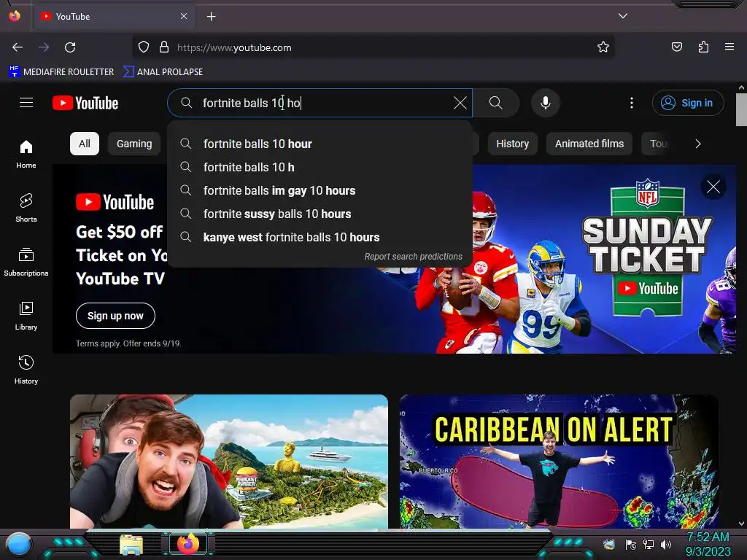This screenshot has width=747, height=560.
Task: Bookmark this page with star icon
Action: tap(603, 47)
